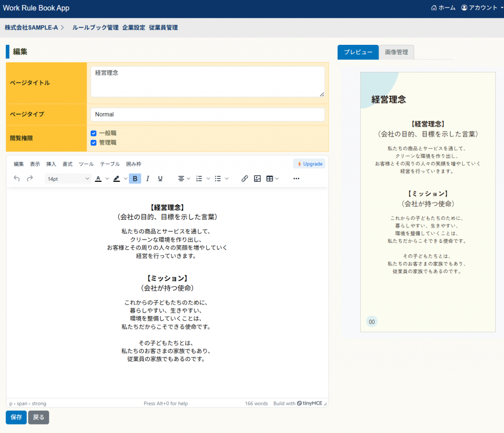Open the three-dot more toolbar options
504x433 pixels.
tap(296, 179)
